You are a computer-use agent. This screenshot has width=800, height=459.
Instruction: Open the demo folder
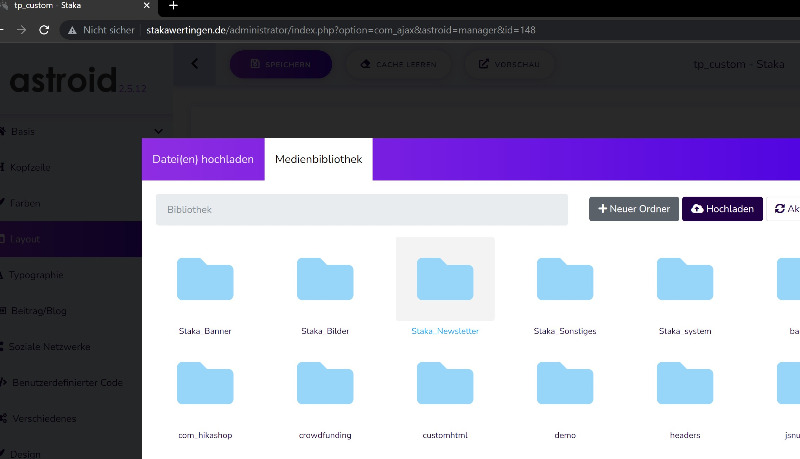click(565, 383)
